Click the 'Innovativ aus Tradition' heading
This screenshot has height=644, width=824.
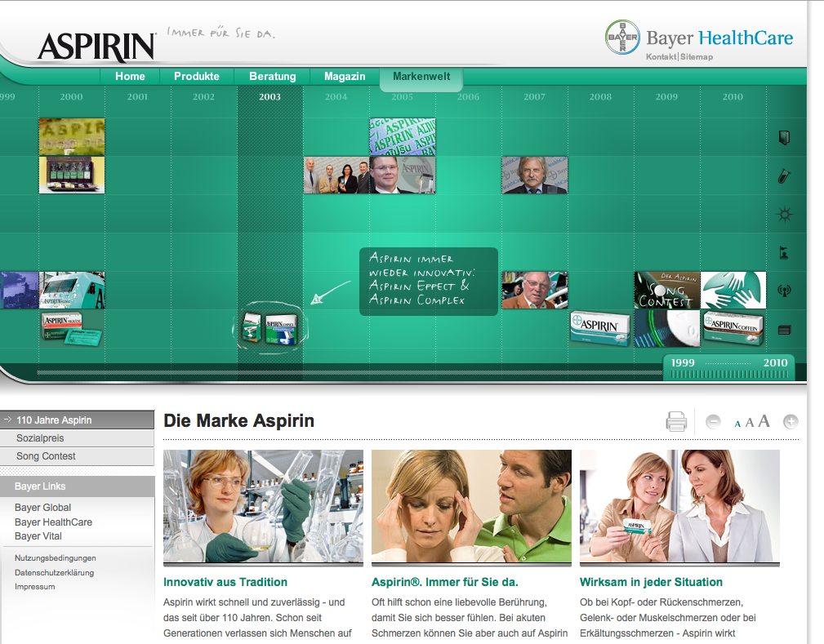pos(225,582)
